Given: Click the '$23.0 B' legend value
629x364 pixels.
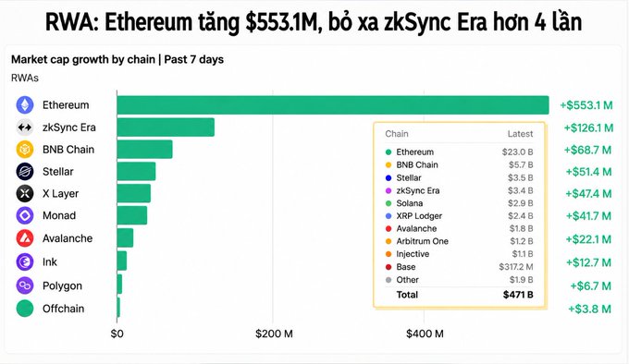Looking at the screenshot, I should click(517, 152).
